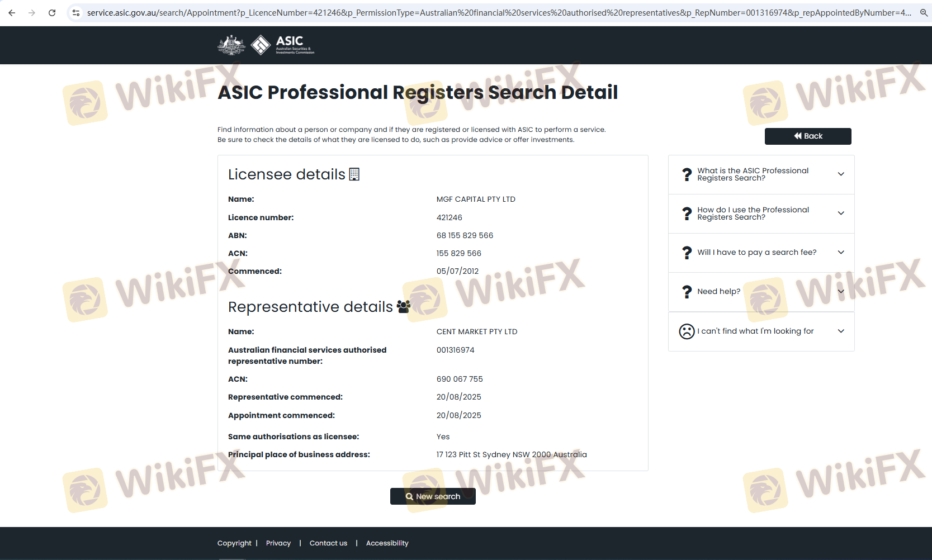The width and height of the screenshot is (932, 560).
Task: Start a New search
Action: 433,496
